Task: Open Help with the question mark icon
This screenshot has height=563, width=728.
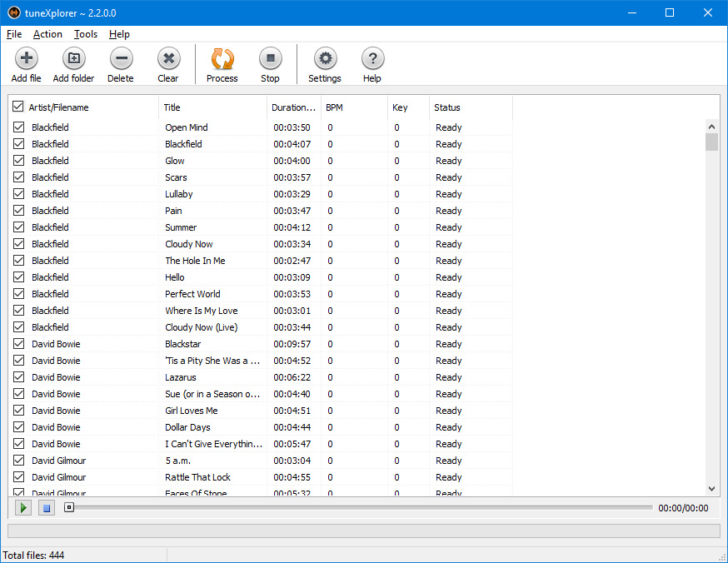Action: [372, 58]
